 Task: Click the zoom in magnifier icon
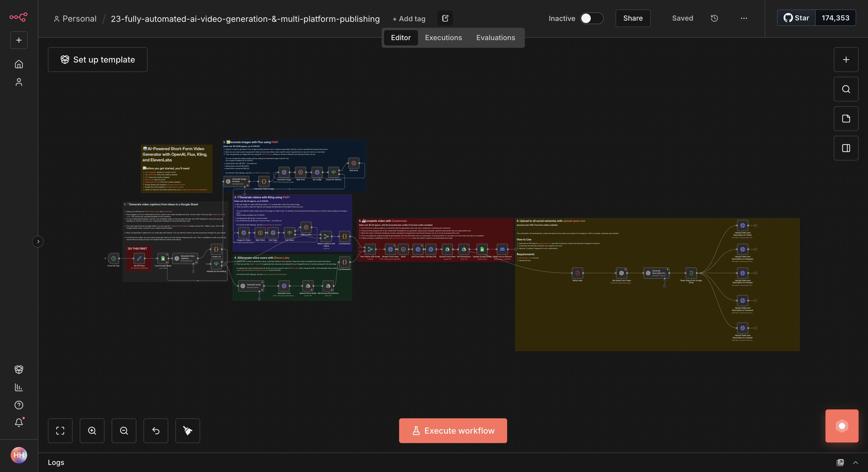pyautogui.click(x=92, y=431)
